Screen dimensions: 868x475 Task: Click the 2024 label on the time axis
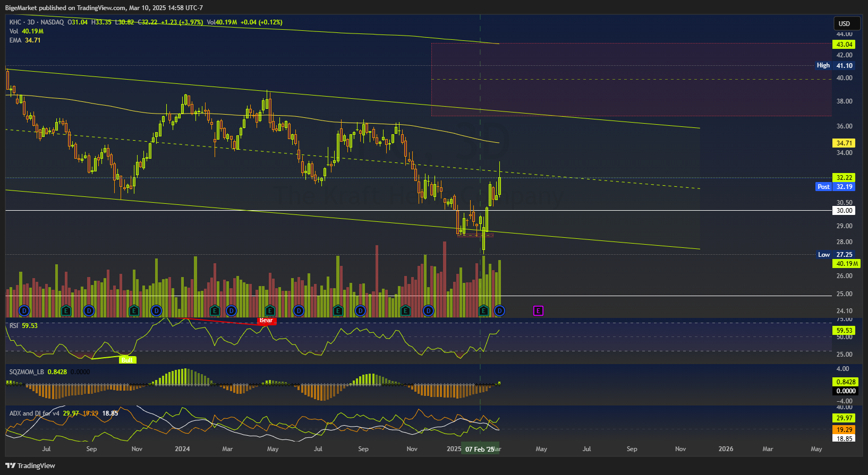[x=182, y=449]
